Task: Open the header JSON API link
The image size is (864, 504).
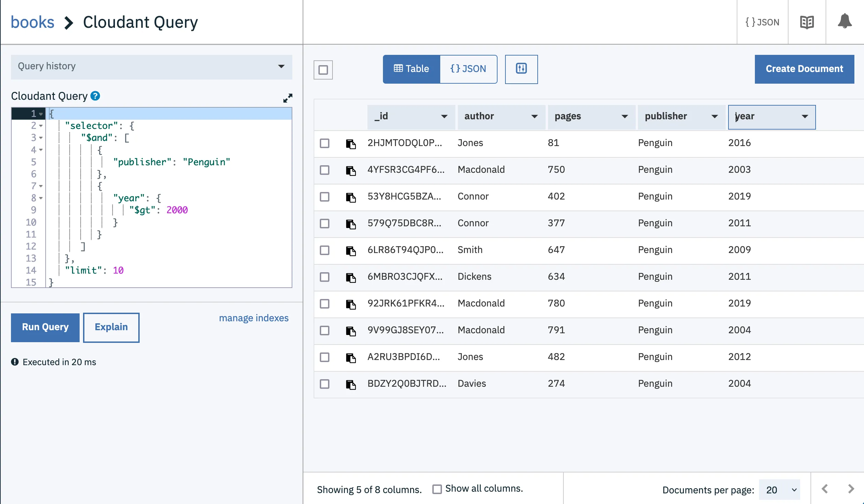Action: (762, 22)
